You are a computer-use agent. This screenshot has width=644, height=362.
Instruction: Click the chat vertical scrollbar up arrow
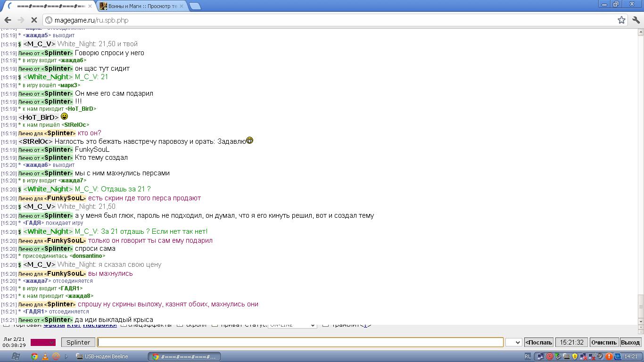pos(640,32)
